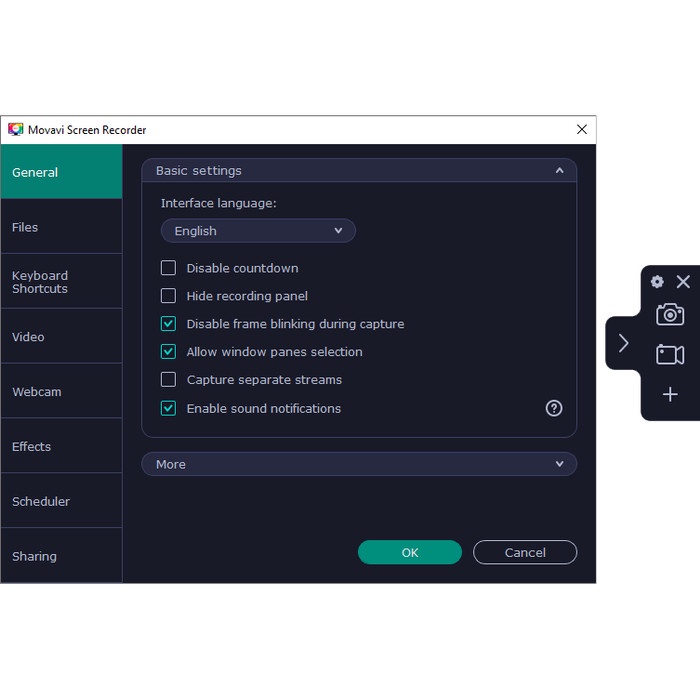Select the Sharing tab
Viewport: 700px width, 700px height.
[62, 556]
